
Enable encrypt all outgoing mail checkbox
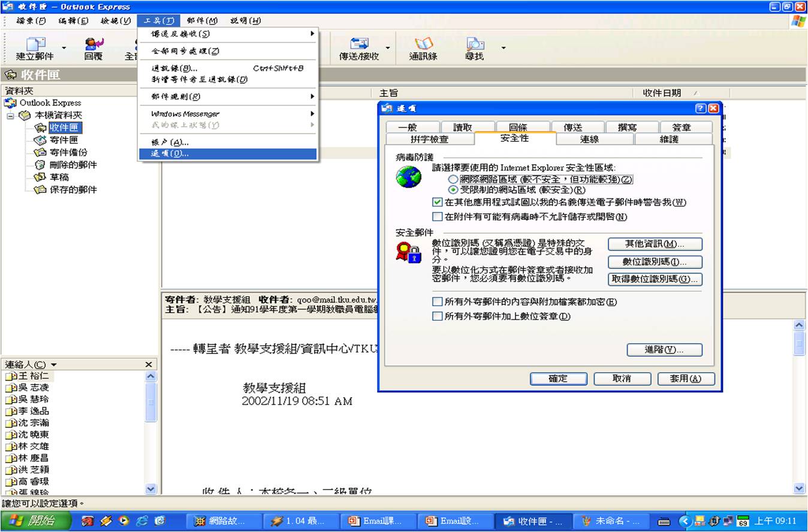pos(437,302)
